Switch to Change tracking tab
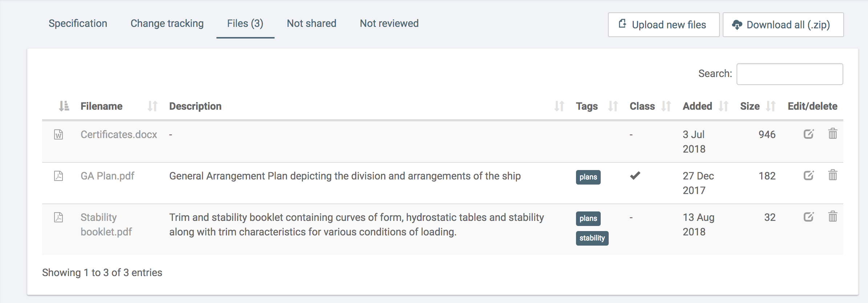The width and height of the screenshot is (868, 303). (167, 24)
